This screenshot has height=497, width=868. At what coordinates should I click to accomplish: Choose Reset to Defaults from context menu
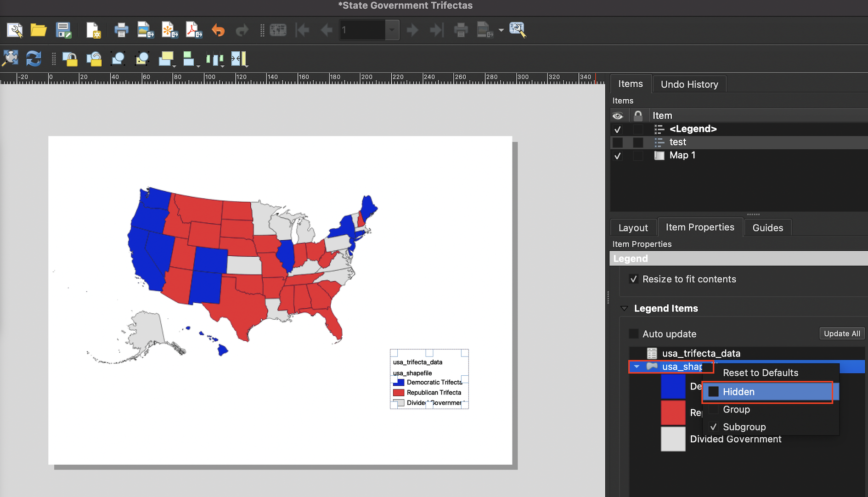tap(761, 373)
